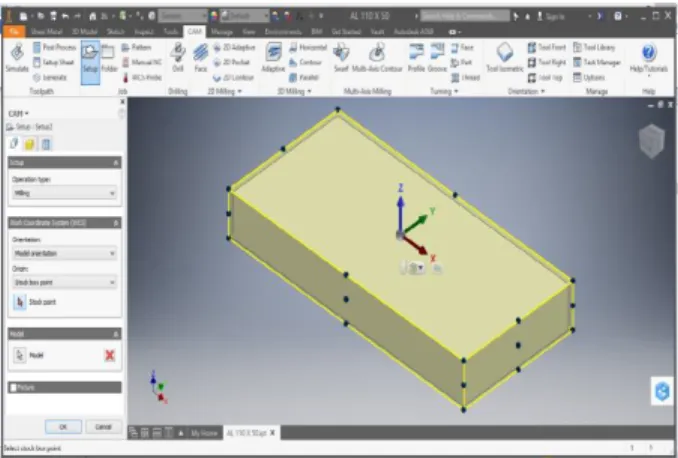Image resolution: width=678 pixels, height=458 pixels.
Task: Click the Stock point selection button
Action: click(19, 302)
